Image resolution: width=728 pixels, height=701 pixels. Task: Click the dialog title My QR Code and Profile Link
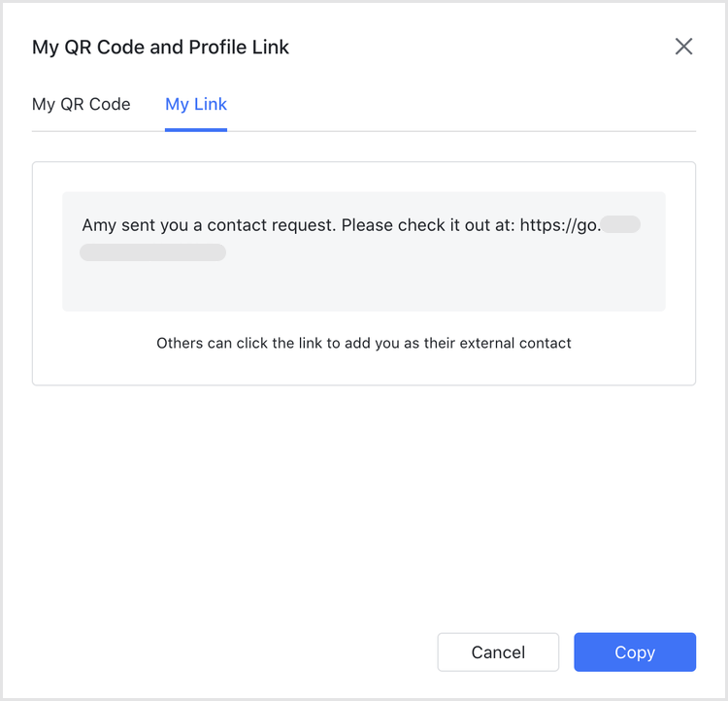[x=160, y=47]
